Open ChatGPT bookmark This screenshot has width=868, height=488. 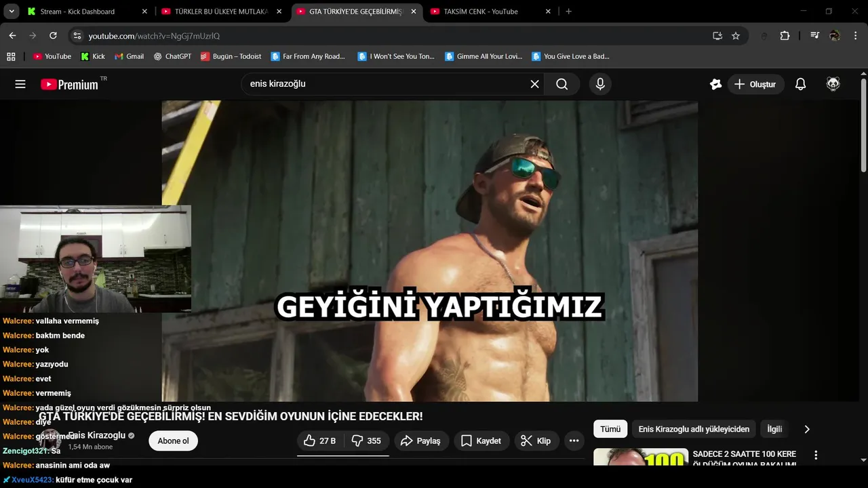click(x=172, y=56)
